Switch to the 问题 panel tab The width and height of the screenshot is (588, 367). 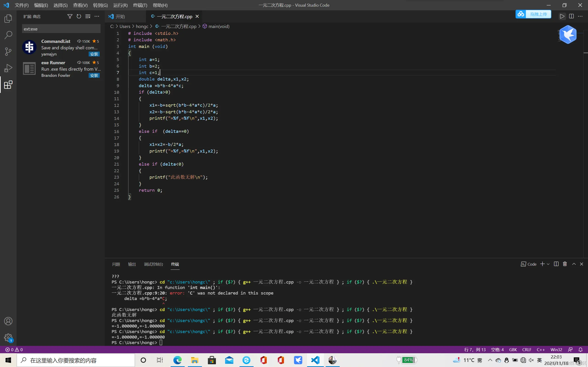(116, 264)
